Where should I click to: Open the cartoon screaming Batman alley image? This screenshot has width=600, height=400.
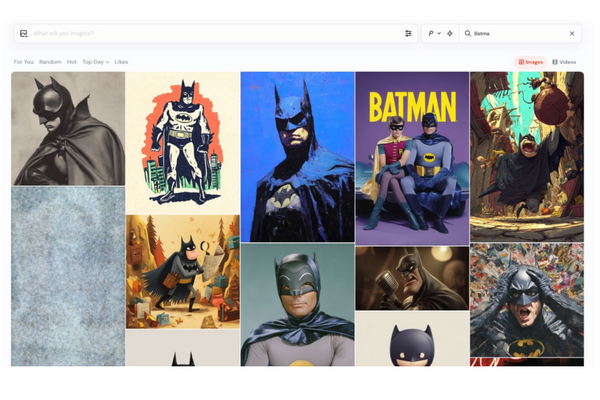tap(527, 157)
